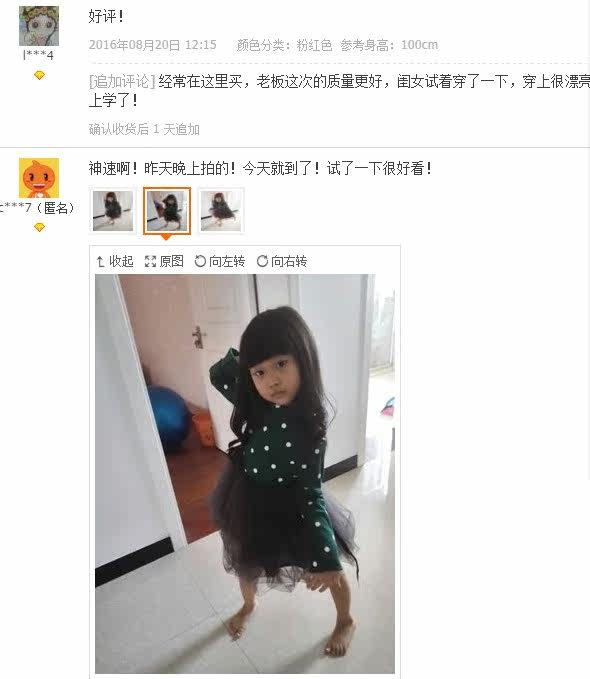The image size is (590, 679).
Task: Click the large enlarged review photo
Action: click(245, 474)
